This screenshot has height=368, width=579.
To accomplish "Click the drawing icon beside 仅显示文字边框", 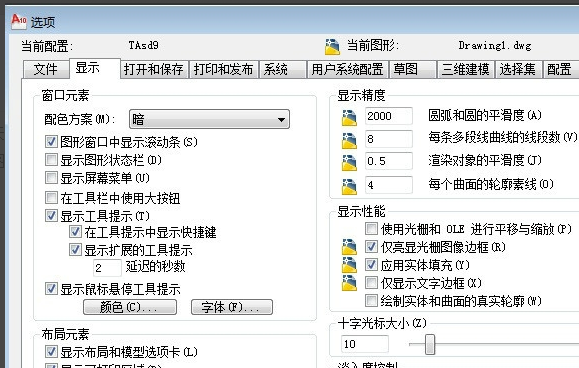I will 349,283.
